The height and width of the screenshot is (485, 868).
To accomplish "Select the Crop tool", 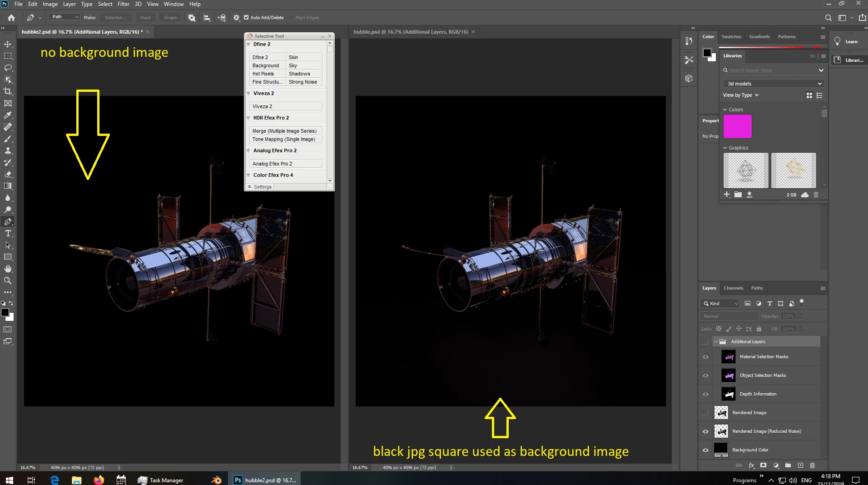I will 8,91.
